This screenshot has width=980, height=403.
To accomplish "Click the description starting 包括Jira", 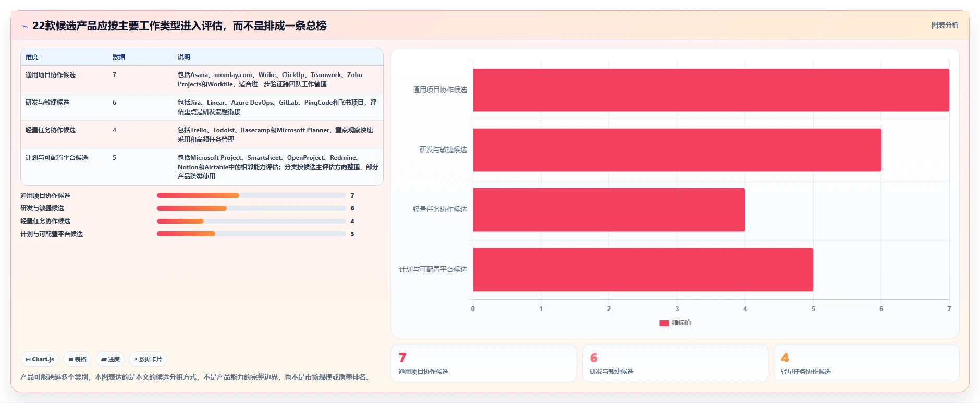I will coord(277,107).
